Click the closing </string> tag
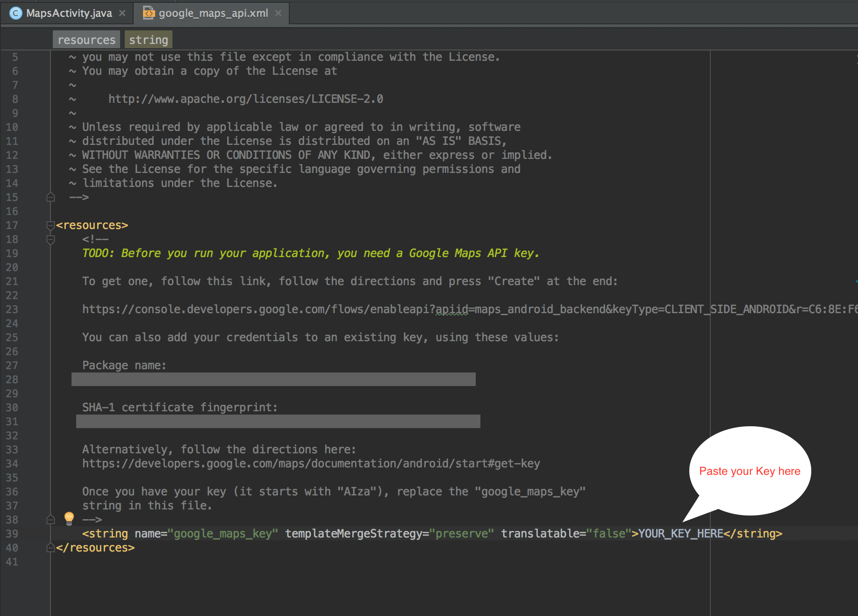This screenshot has height=616, width=858. point(753,534)
